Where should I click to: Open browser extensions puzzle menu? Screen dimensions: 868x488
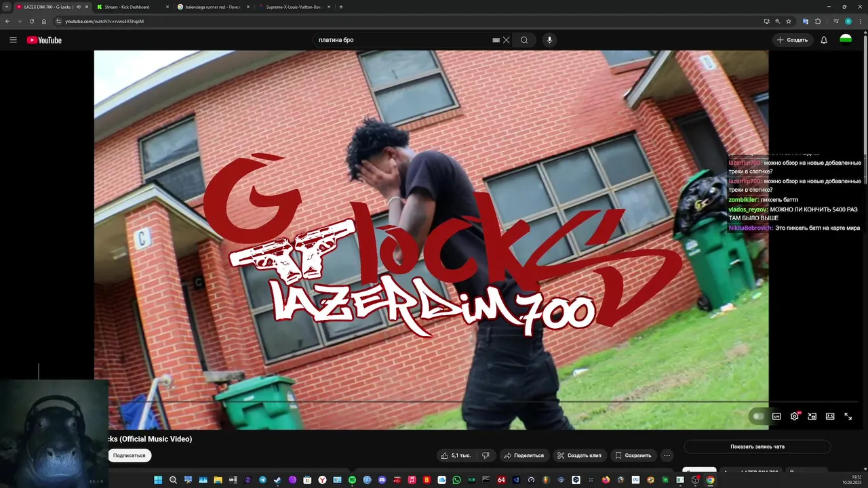click(x=818, y=21)
